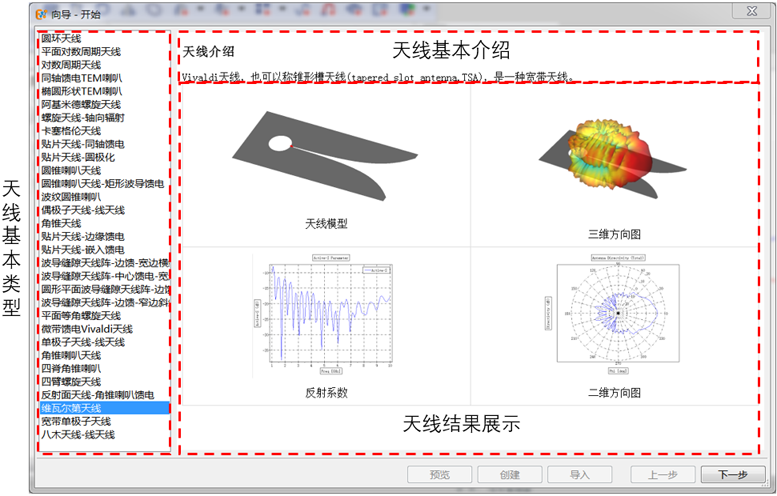Open the 天线模型 gray Vivaldi model image
This screenshot has height=496, width=777.
(x=325, y=156)
